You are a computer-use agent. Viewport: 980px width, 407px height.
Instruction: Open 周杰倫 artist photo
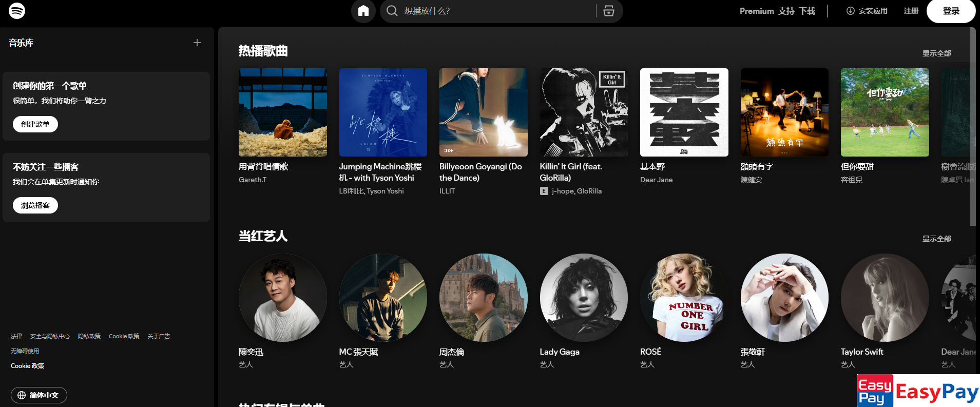(x=484, y=298)
